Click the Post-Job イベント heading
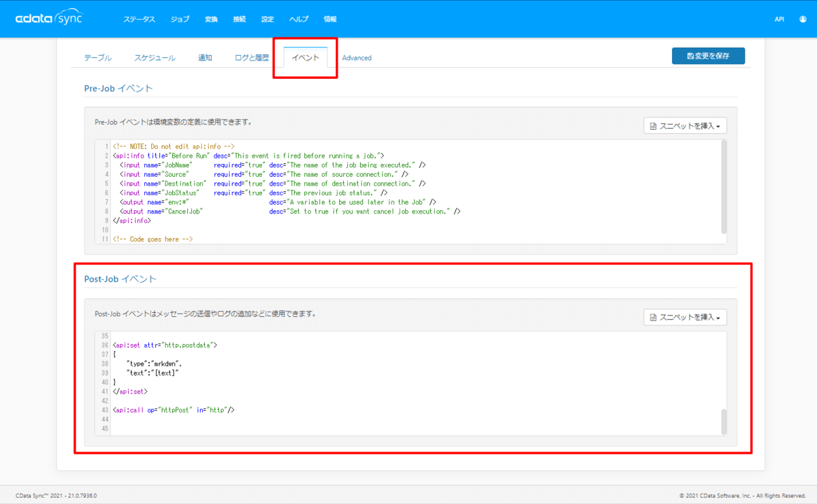Screen dimensions: 817x504 121,279
